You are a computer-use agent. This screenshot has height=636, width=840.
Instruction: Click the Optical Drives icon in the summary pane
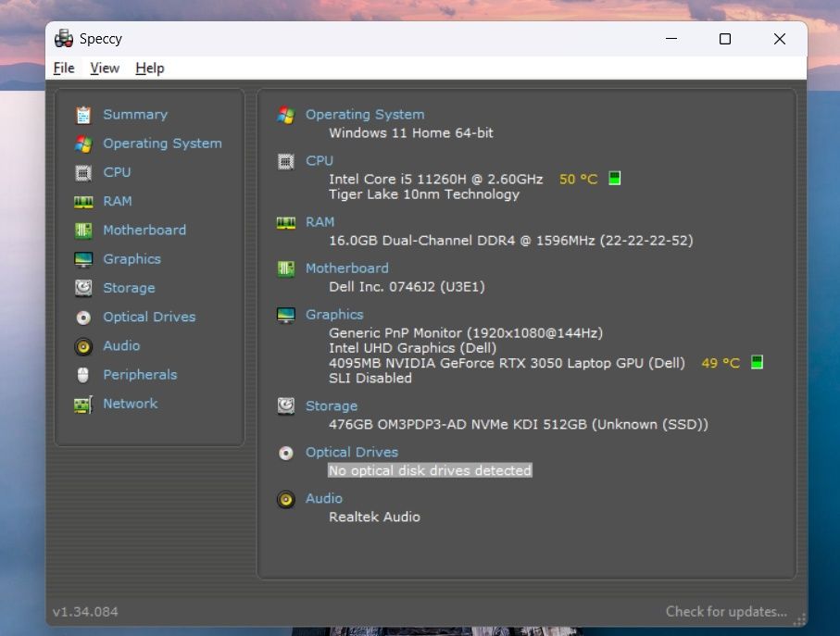[x=285, y=453]
